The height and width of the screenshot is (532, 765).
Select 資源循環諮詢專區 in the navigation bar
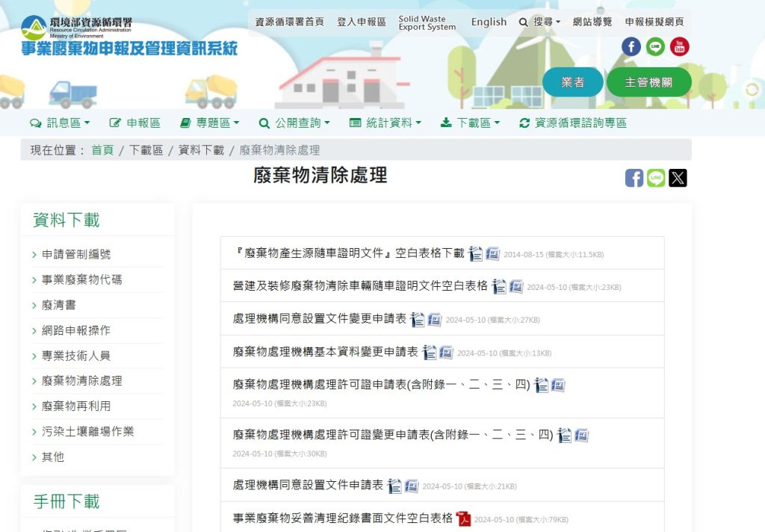click(580, 123)
